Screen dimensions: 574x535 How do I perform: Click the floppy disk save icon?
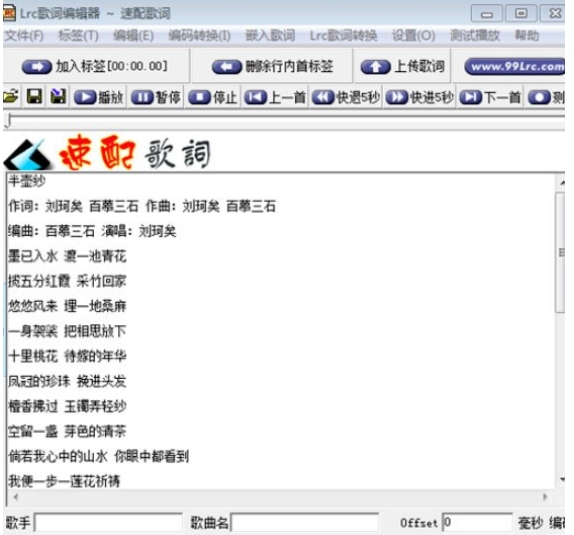pos(34,97)
